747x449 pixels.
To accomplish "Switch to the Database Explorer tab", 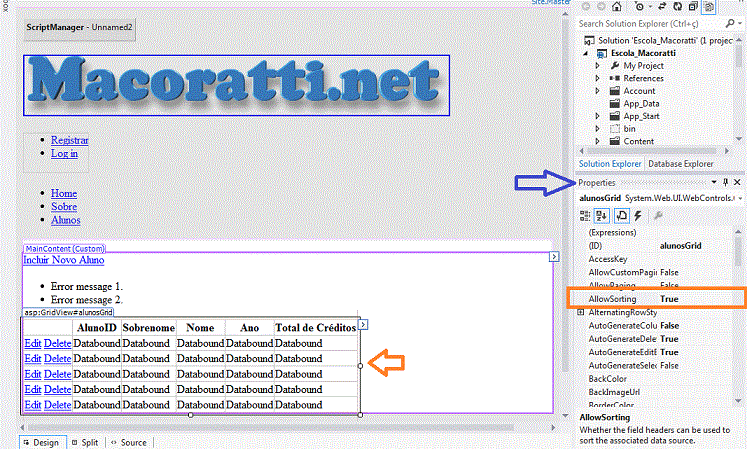I will pyautogui.click(x=681, y=163).
